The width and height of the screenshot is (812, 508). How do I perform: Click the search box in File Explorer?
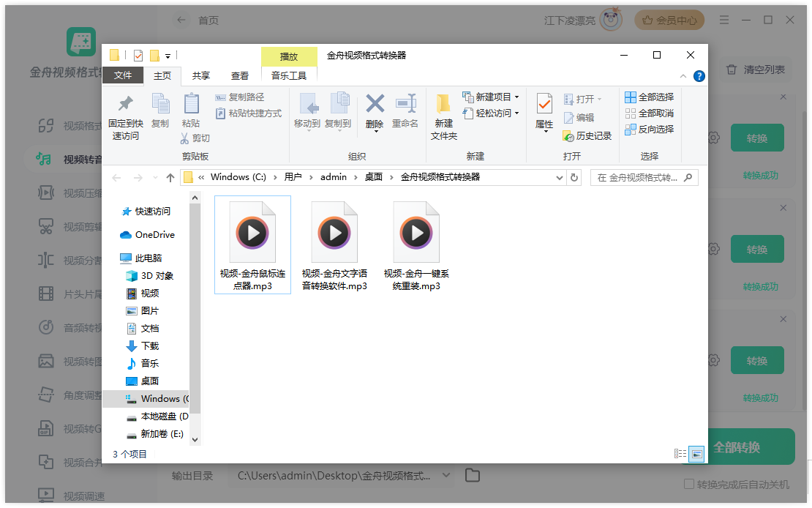[644, 178]
